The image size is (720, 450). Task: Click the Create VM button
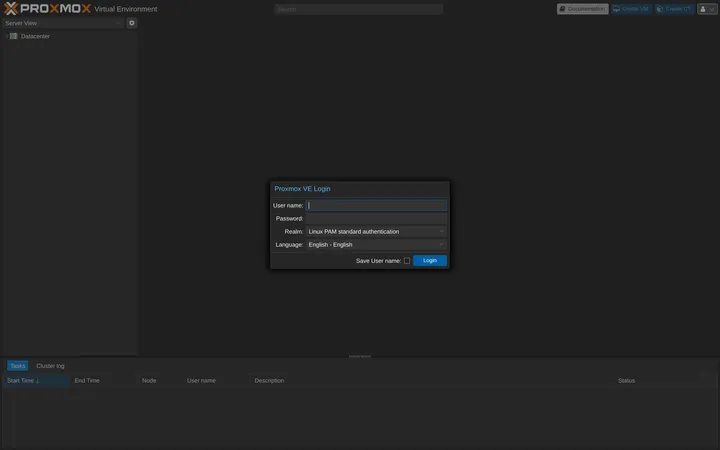coord(631,9)
